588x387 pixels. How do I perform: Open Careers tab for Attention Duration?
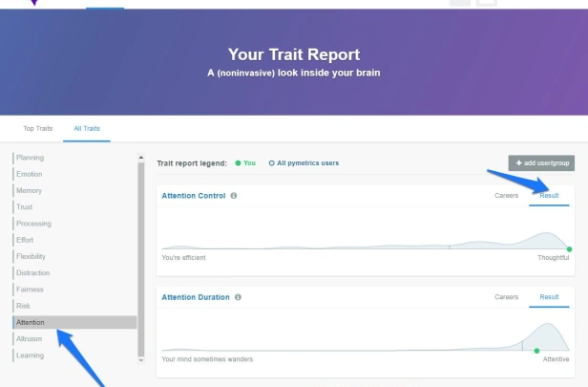pyautogui.click(x=506, y=297)
